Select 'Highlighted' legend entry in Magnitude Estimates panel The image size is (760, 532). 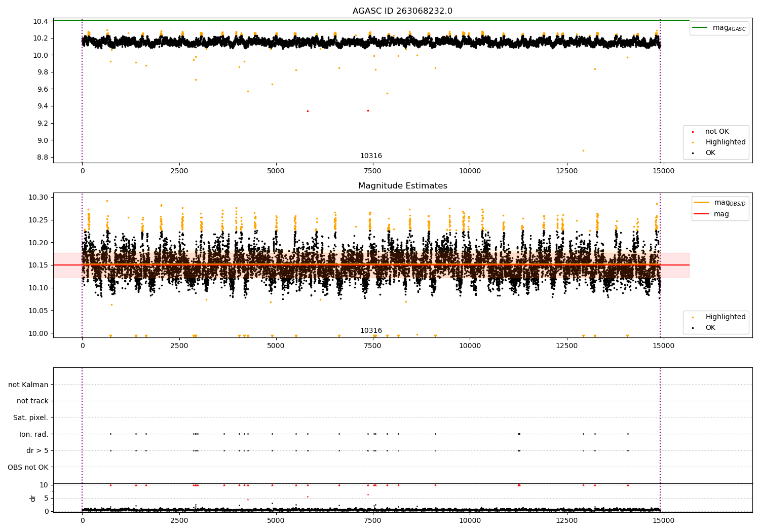725,317
